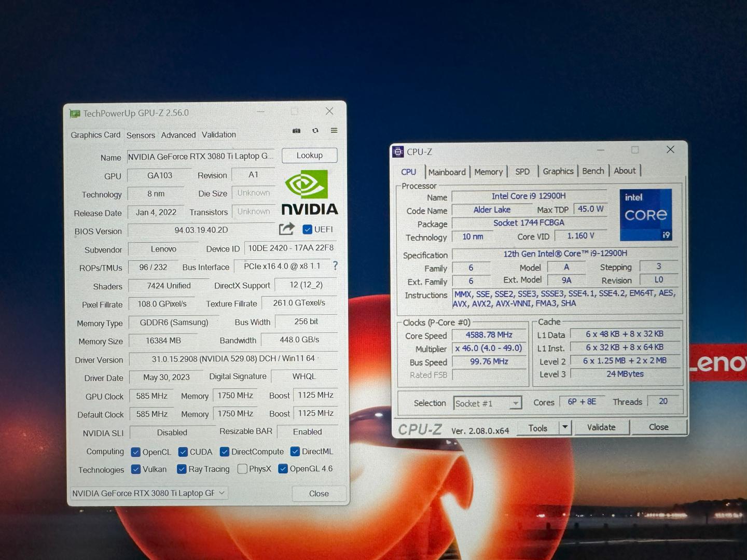The height and width of the screenshot is (560, 747).
Task: Click the CPU-Z title bar app icon
Action: (398, 151)
